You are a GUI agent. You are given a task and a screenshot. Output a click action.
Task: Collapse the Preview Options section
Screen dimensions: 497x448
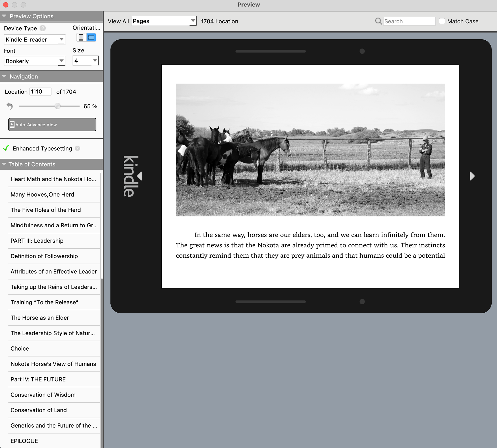coord(4,16)
